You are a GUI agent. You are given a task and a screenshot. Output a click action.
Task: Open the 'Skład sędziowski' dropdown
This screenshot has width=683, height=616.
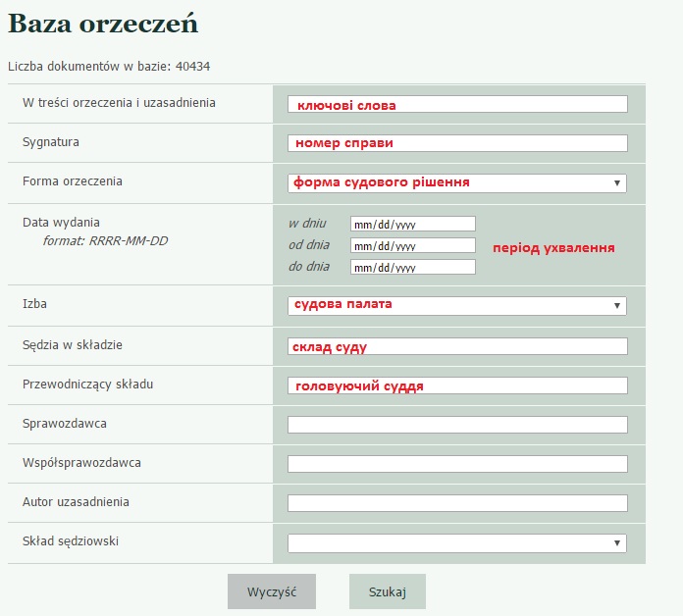click(x=457, y=542)
